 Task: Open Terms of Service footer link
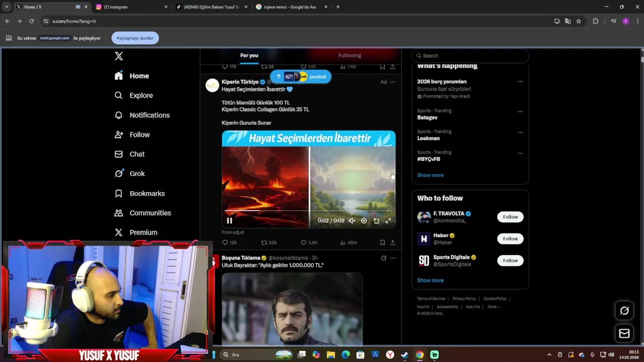coord(431,299)
